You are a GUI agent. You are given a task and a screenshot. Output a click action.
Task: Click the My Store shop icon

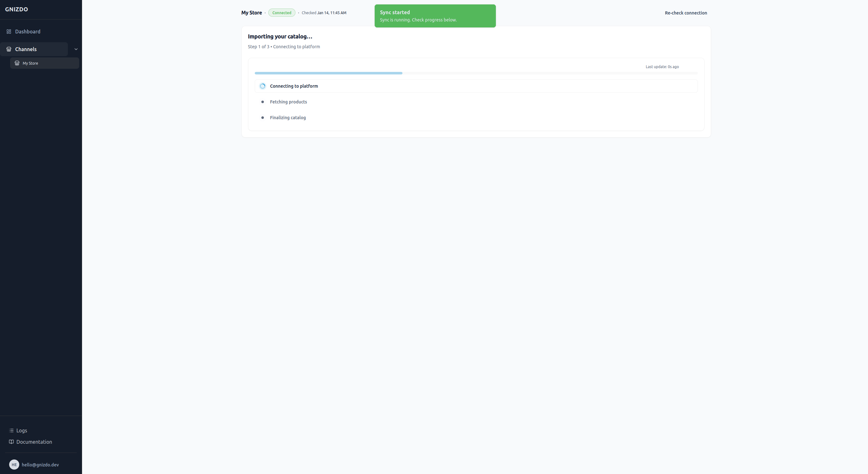[17, 63]
